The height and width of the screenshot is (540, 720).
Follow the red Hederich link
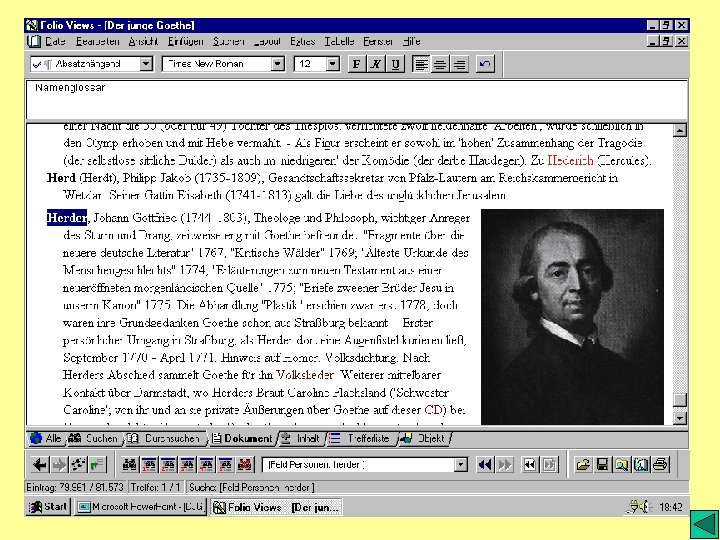click(570, 161)
